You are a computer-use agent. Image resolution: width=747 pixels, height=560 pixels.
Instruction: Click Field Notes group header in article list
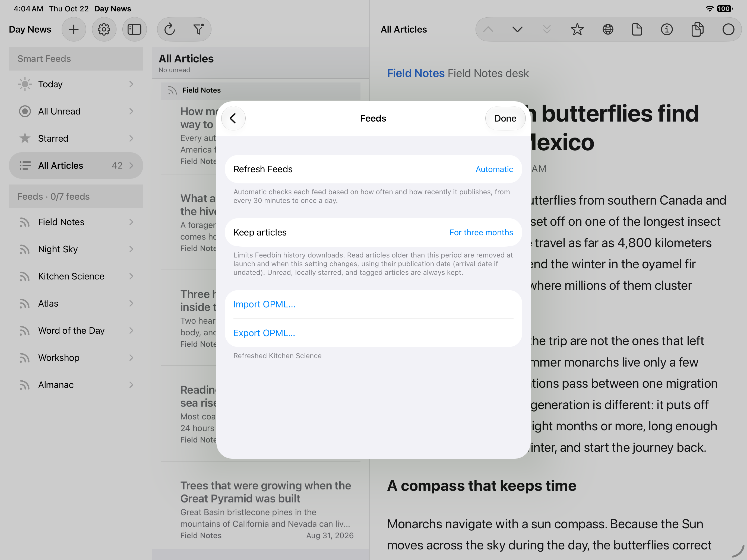click(x=260, y=90)
